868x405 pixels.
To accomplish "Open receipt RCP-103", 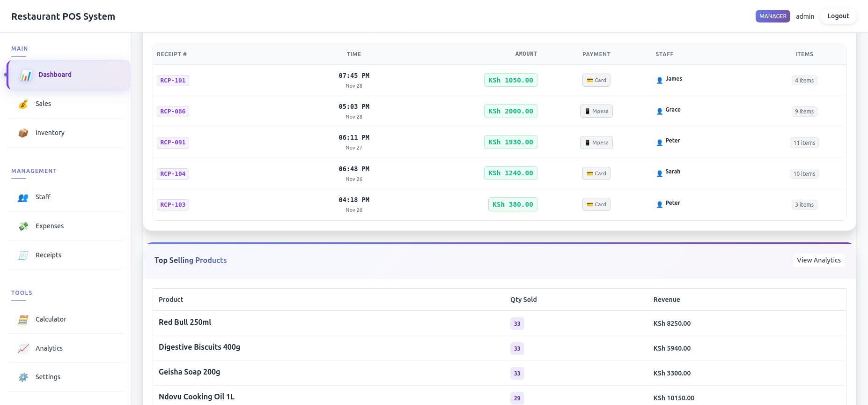I will point(173,205).
